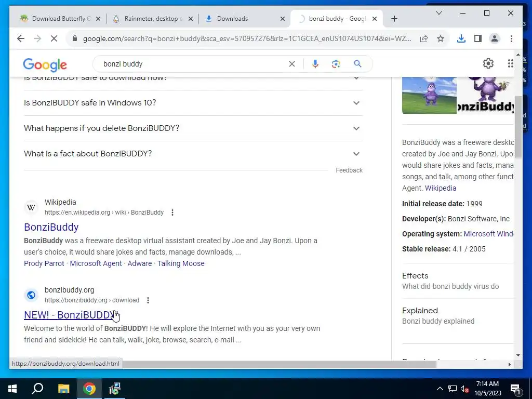
Task: Click the bonzibuddy.org globe favicon
Action: (31, 295)
